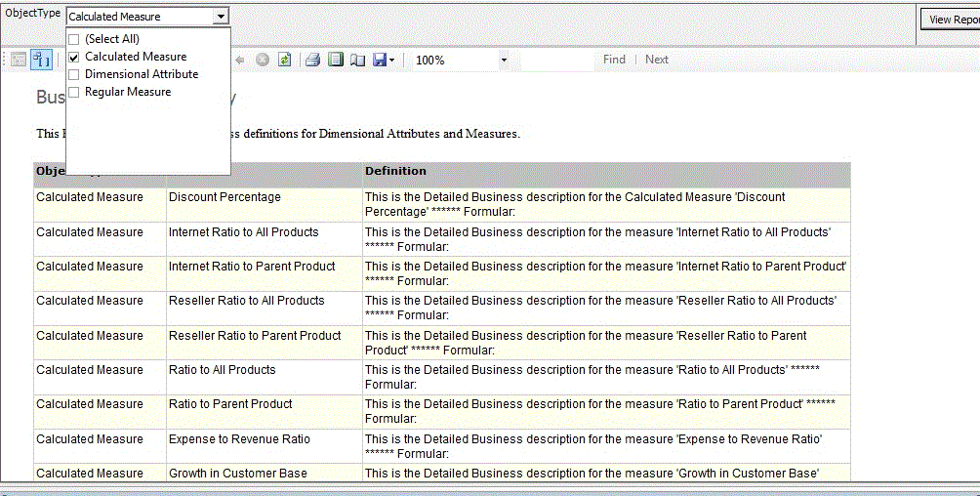
Task: Toggle the parameters area icon
Action: pyautogui.click(x=42, y=60)
